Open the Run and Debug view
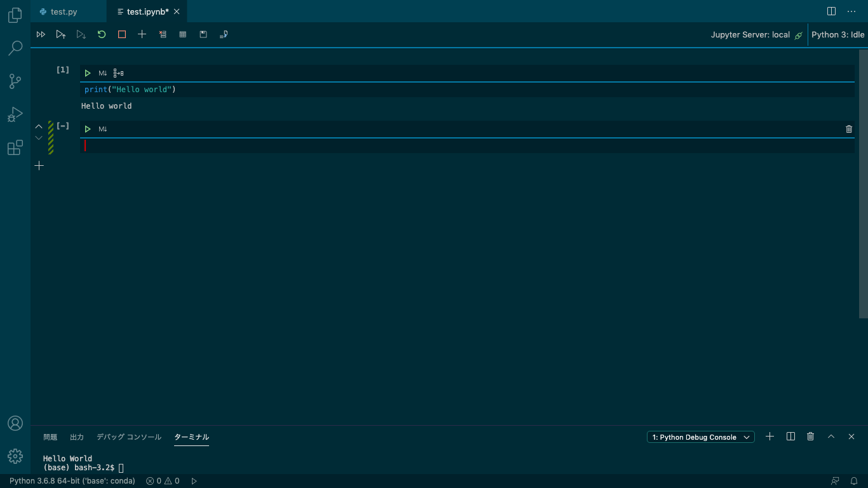 pyautogui.click(x=15, y=114)
